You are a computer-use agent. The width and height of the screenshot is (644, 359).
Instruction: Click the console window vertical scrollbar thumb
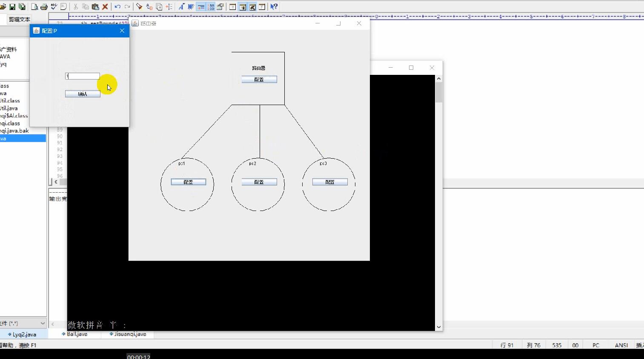(439, 92)
